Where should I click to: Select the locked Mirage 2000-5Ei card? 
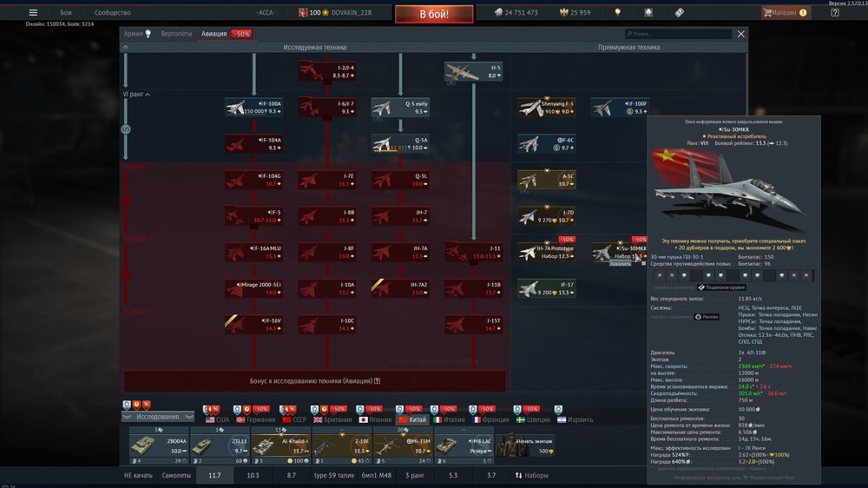[254, 288]
